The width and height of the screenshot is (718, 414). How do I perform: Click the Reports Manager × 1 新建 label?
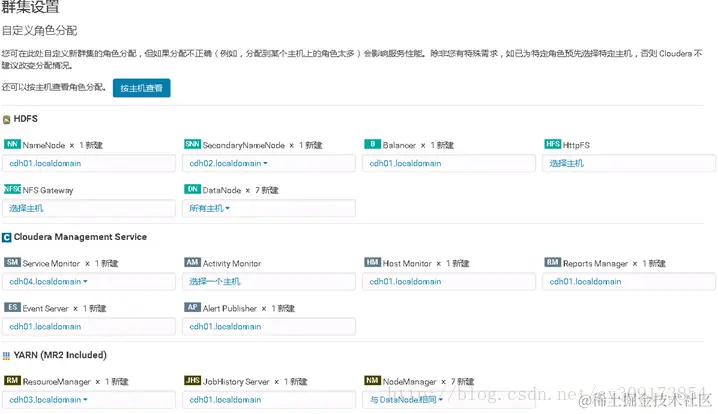tap(614, 263)
